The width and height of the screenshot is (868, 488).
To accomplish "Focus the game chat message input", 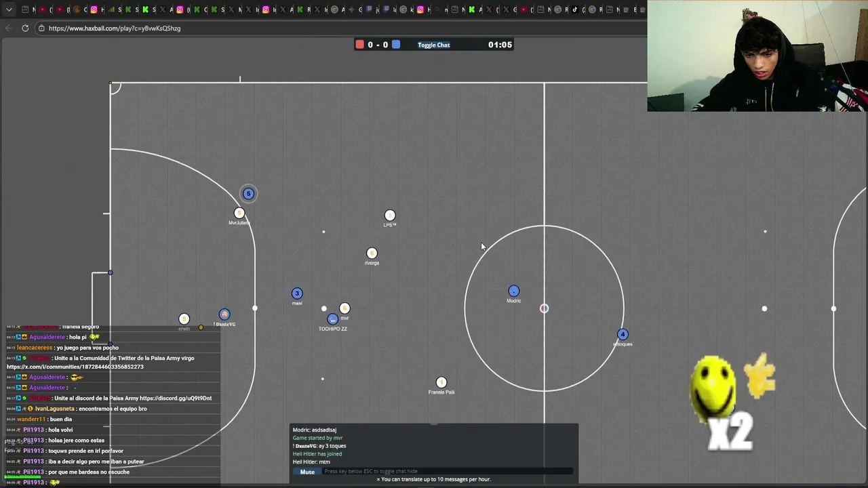I will pyautogui.click(x=448, y=472).
